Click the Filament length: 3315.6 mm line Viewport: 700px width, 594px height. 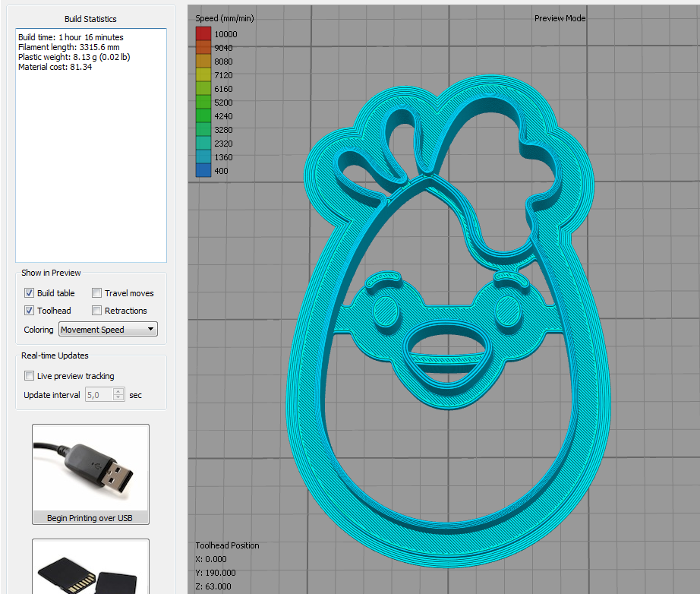[69, 47]
